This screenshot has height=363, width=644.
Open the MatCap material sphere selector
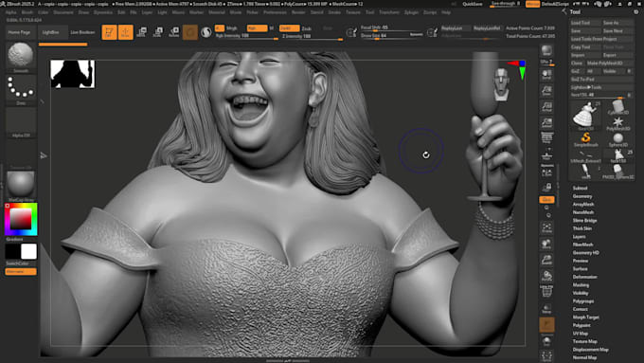[x=21, y=184]
